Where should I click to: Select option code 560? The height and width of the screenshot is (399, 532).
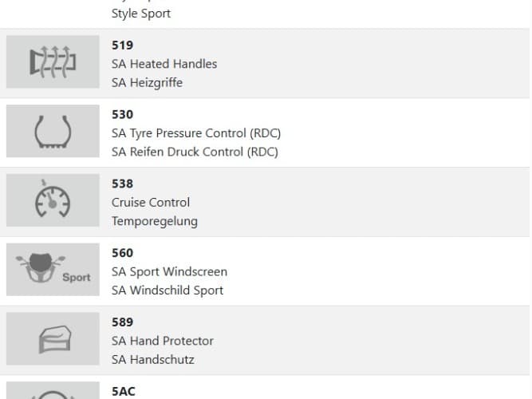point(122,253)
